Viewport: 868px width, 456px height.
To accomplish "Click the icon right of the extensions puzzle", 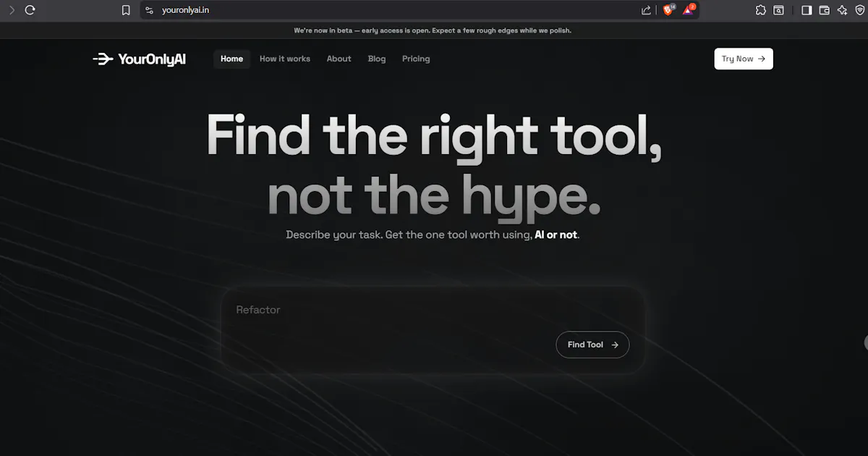I will point(779,10).
